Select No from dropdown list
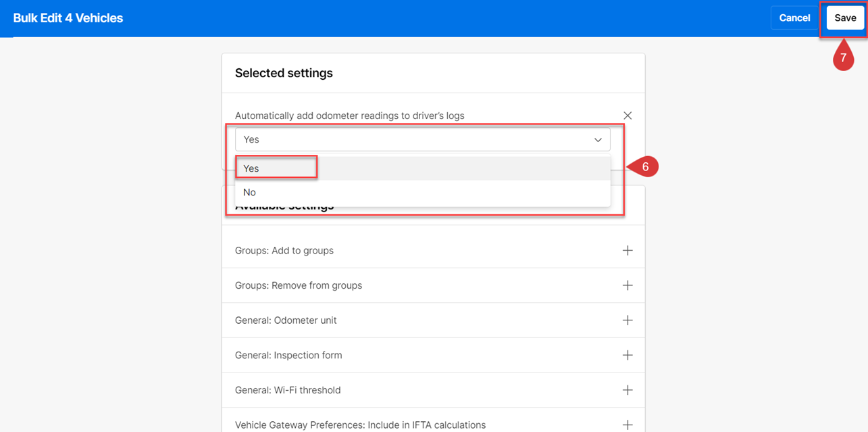The width and height of the screenshot is (868, 432). coord(250,192)
